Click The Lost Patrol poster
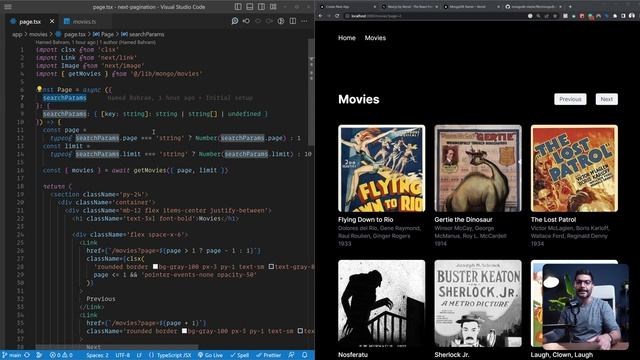 pyautogui.click(x=574, y=168)
